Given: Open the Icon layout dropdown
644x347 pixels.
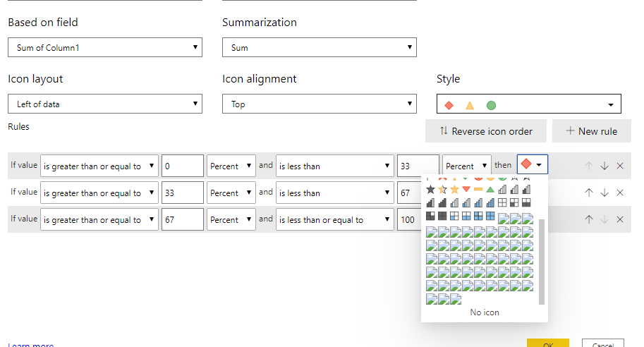Looking at the screenshot, I should tap(105, 104).
